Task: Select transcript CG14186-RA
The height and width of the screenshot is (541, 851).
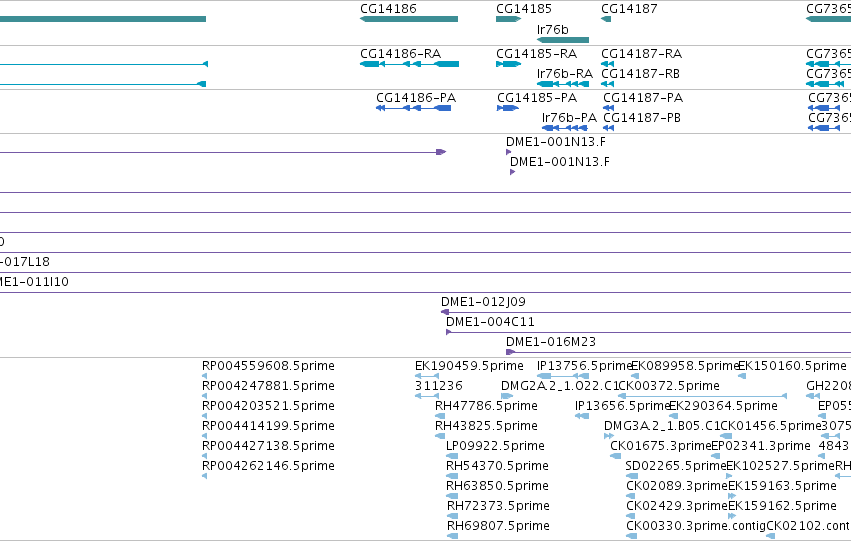Action: tap(401, 54)
